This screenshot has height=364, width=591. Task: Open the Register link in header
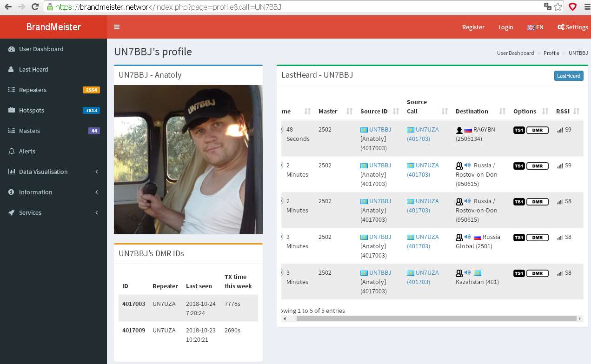473,27
